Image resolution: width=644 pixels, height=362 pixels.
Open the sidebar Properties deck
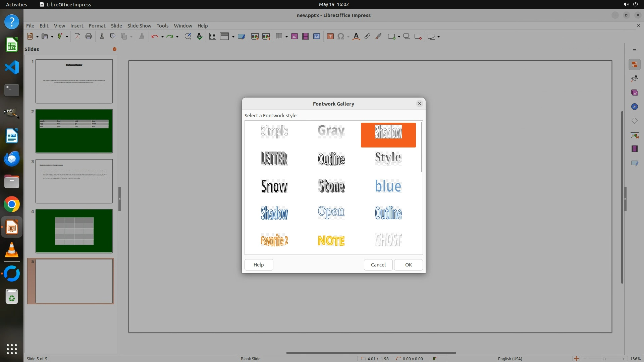pos(634,64)
